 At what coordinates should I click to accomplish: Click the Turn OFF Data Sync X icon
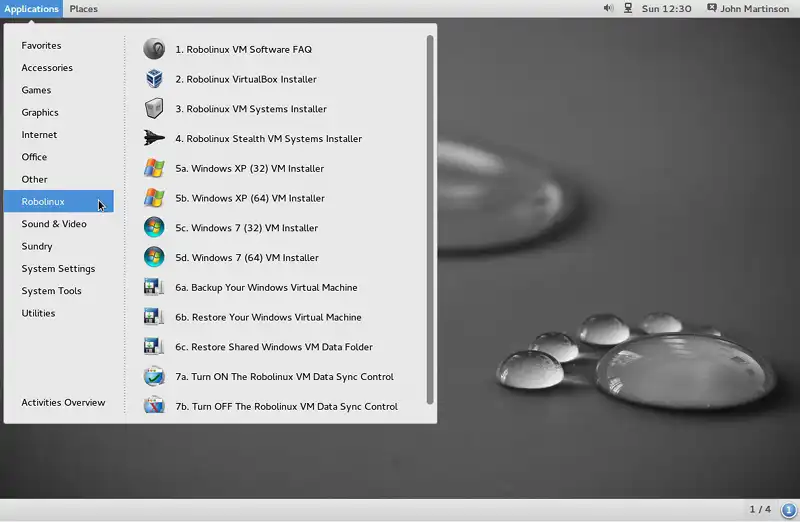coord(154,406)
